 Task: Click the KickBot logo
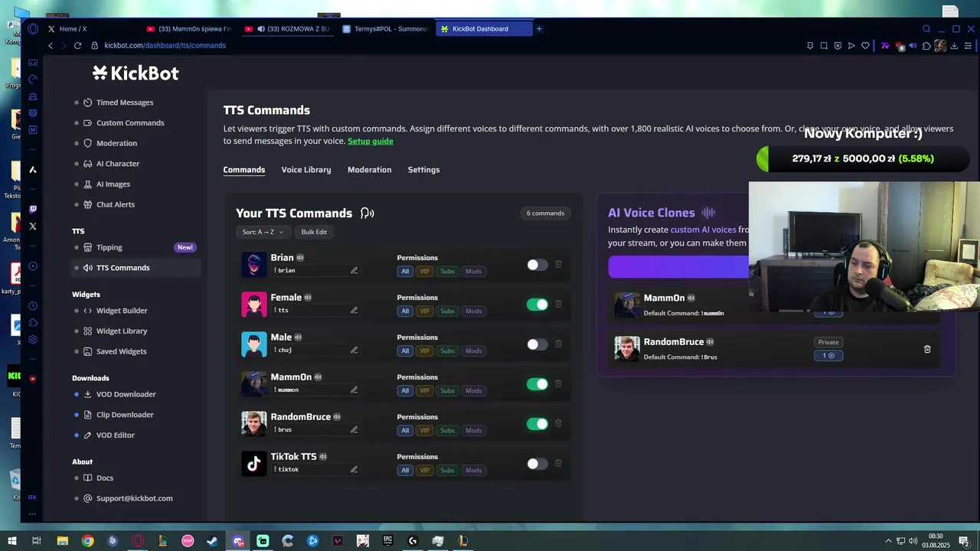[x=136, y=73]
